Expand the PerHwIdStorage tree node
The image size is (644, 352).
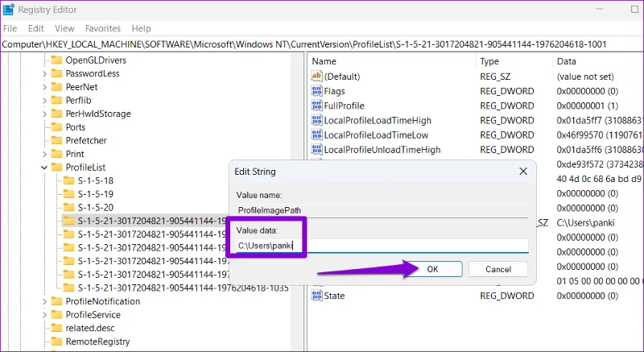(44, 114)
